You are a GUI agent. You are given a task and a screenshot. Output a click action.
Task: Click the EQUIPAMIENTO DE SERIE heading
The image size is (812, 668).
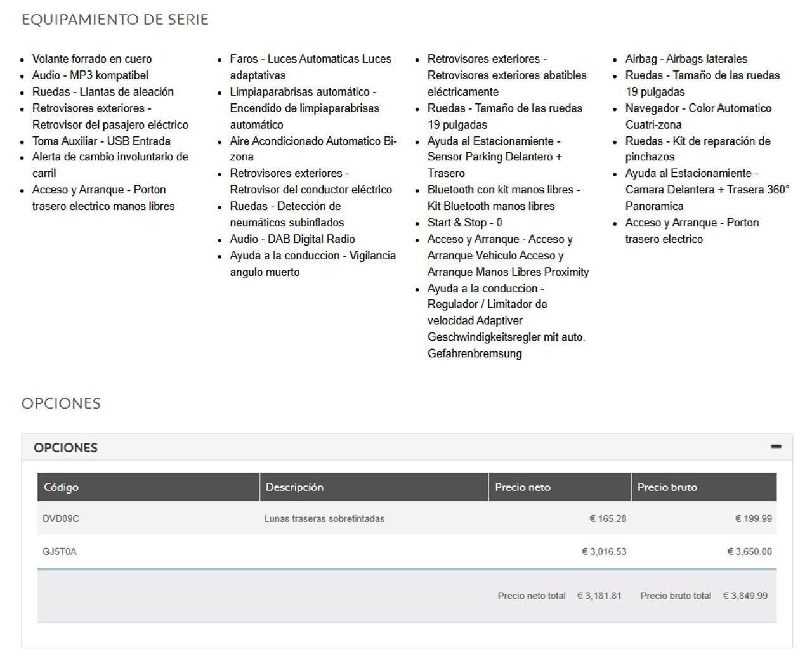pyautogui.click(x=115, y=20)
